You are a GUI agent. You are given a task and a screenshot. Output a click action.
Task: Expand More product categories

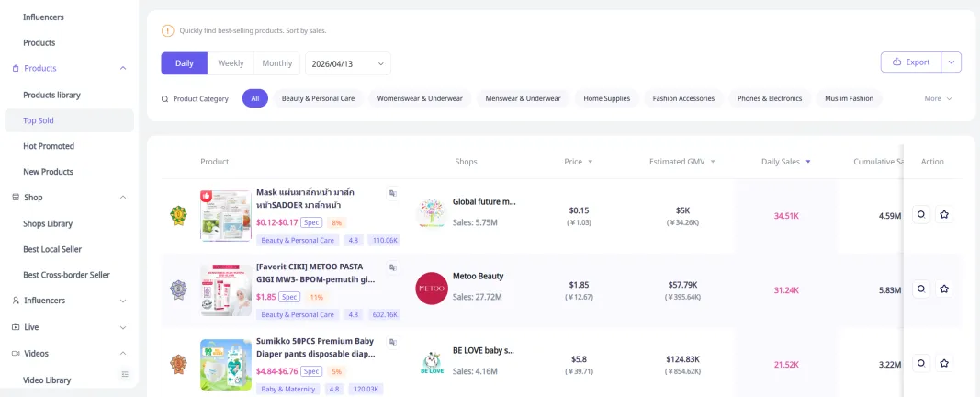coord(938,98)
